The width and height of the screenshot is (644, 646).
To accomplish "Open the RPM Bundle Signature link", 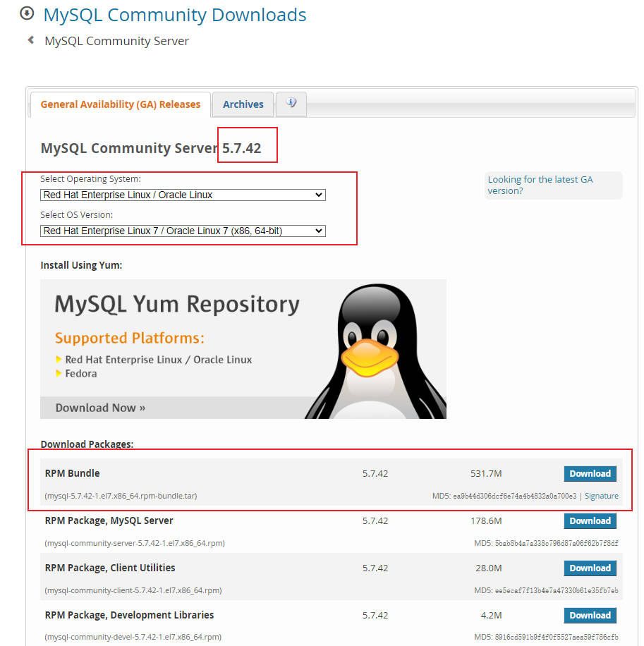I will pyautogui.click(x=601, y=496).
